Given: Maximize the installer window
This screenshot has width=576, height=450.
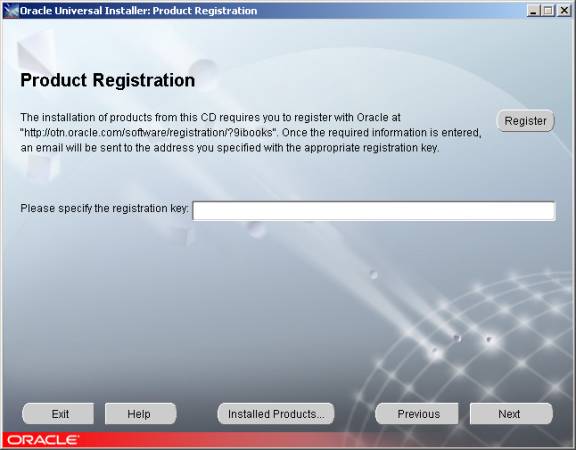Looking at the screenshot, I should coord(548,10).
